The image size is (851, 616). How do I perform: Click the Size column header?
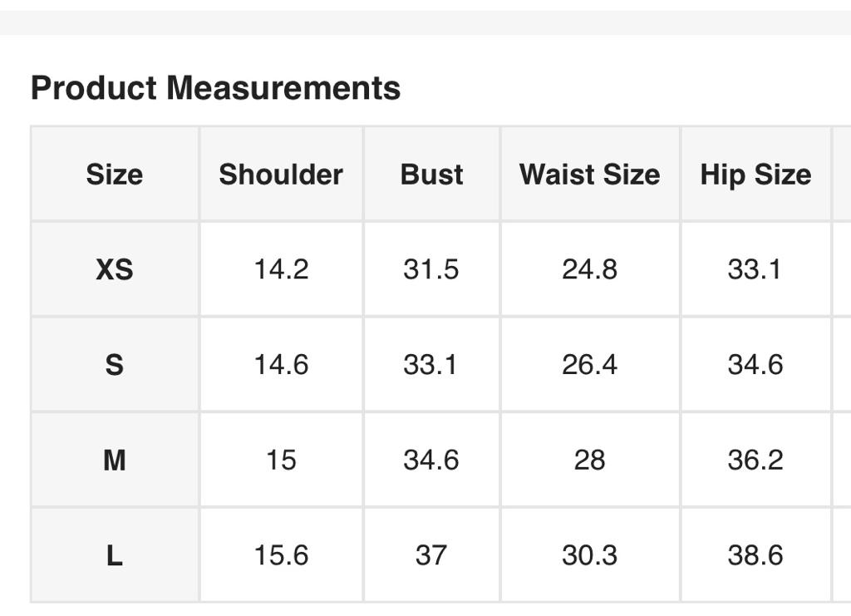(x=114, y=175)
